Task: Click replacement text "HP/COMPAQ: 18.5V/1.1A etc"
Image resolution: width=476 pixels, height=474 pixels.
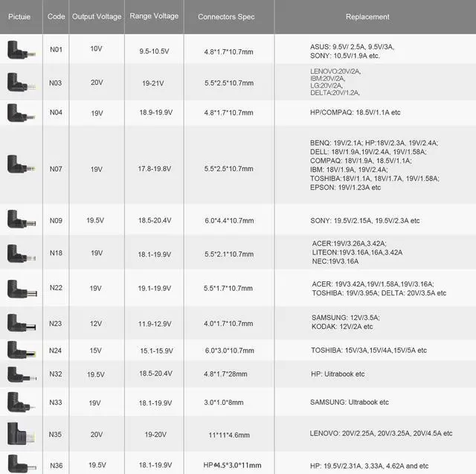Action: pos(356,112)
